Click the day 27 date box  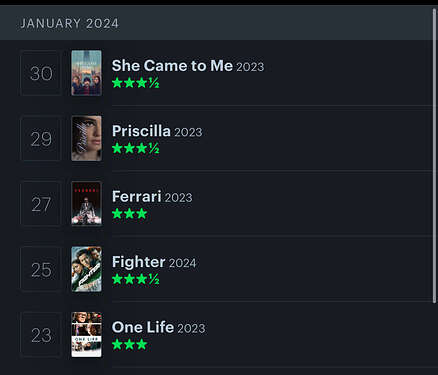(x=41, y=204)
